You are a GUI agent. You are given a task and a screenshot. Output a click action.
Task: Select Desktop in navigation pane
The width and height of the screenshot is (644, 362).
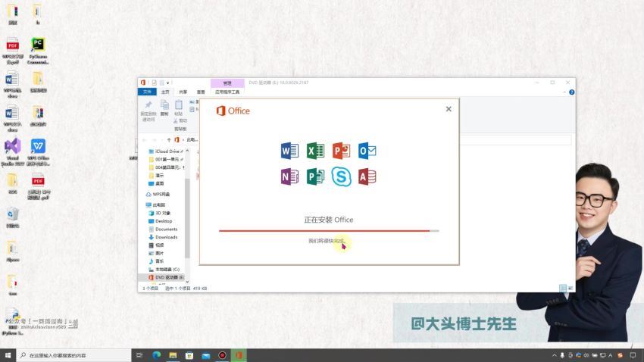click(160, 221)
